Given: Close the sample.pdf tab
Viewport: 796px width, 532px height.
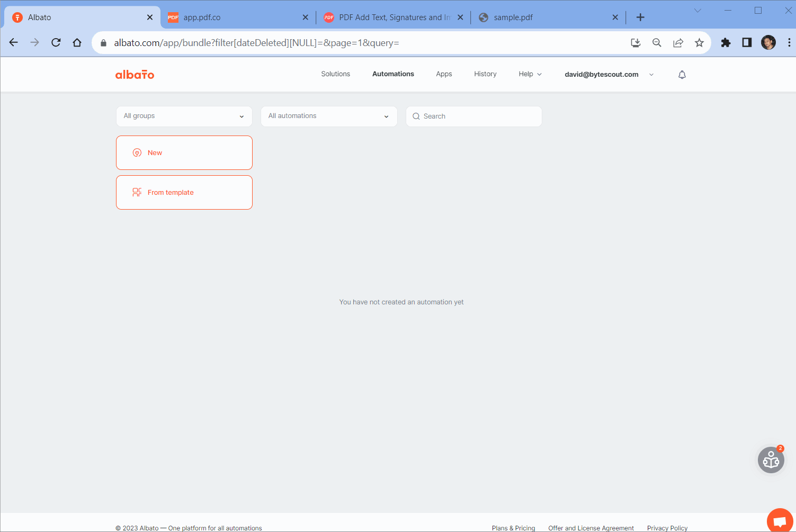Looking at the screenshot, I should pyautogui.click(x=615, y=17).
